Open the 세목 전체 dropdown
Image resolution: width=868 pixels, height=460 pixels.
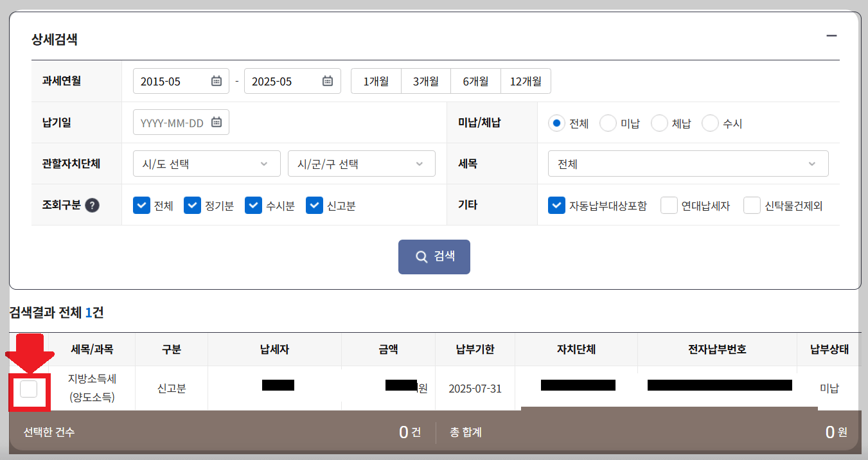click(x=687, y=163)
